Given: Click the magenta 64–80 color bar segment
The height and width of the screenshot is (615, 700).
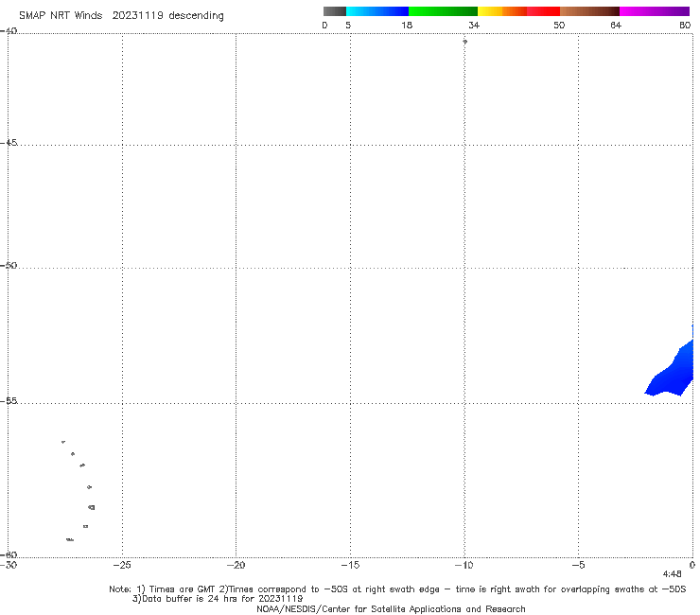Looking at the screenshot, I should coord(655,11).
